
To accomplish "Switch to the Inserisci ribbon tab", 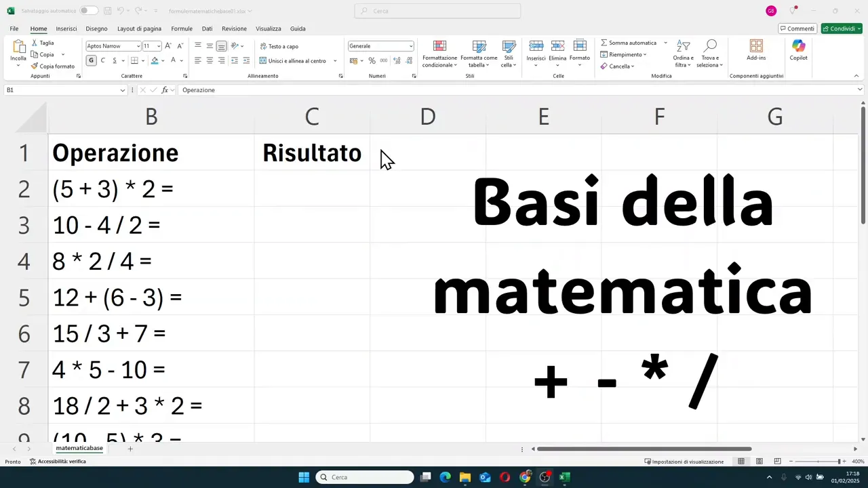I will tap(66, 28).
